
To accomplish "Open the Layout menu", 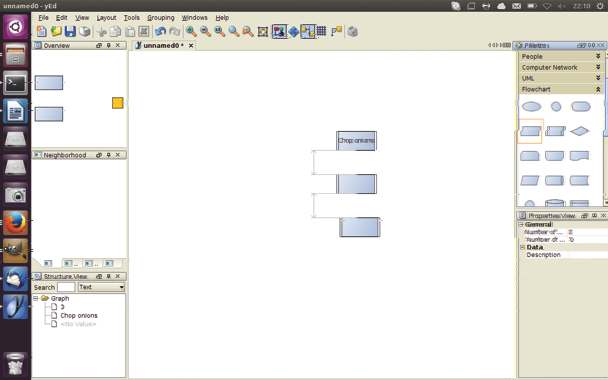I will [106, 17].
